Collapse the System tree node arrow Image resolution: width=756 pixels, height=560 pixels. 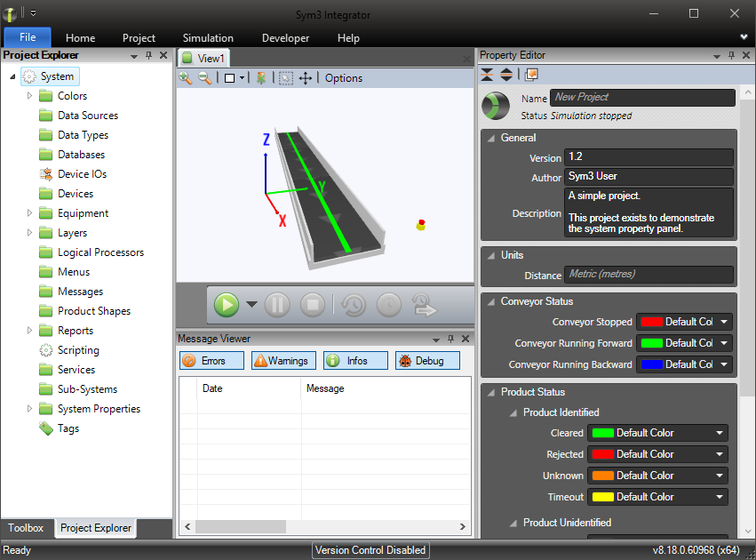coord(12,76)
